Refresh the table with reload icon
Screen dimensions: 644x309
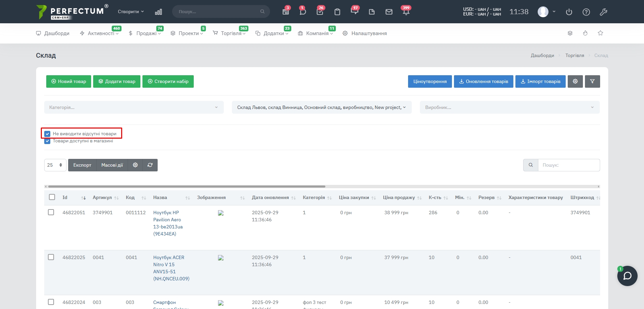[150, 165]
